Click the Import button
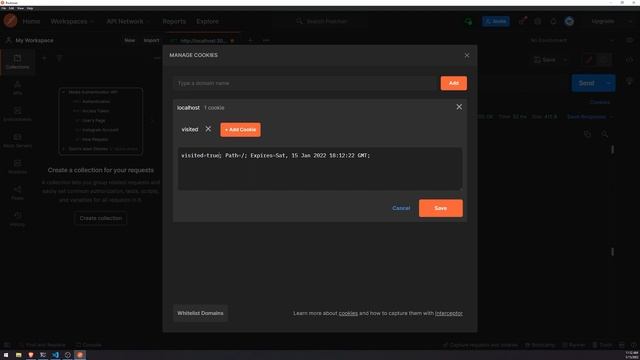The height and width of the screenshot is (360, 640). (151, 40)
